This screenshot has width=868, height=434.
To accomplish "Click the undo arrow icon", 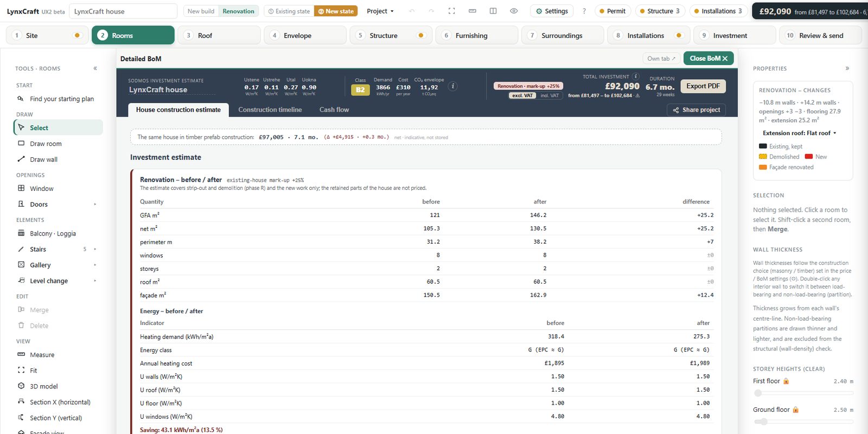I will point(412,11).
